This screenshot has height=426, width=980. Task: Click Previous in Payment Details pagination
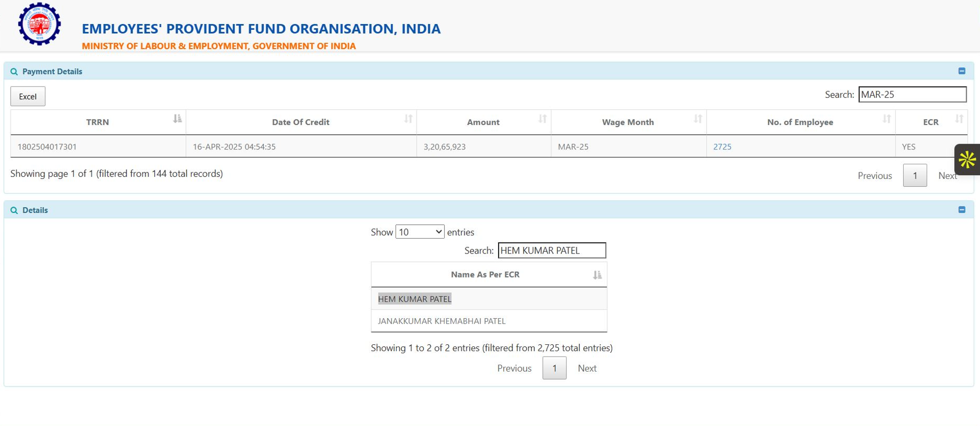[874, 176]
